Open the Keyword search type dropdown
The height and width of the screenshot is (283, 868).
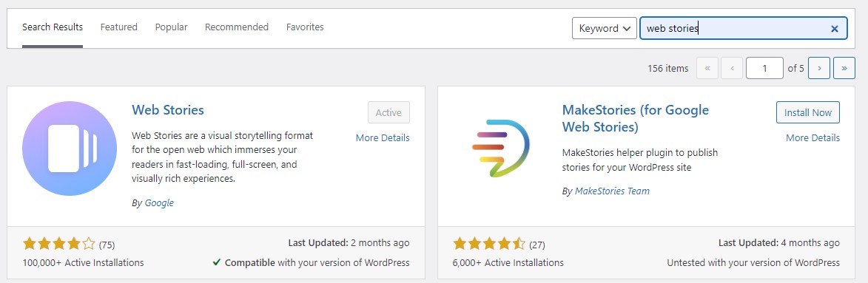click(604, 28)
